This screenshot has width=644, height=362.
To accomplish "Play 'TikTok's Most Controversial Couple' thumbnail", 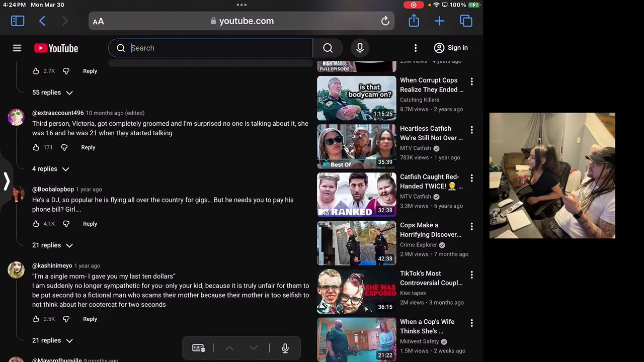I will 357,291.
